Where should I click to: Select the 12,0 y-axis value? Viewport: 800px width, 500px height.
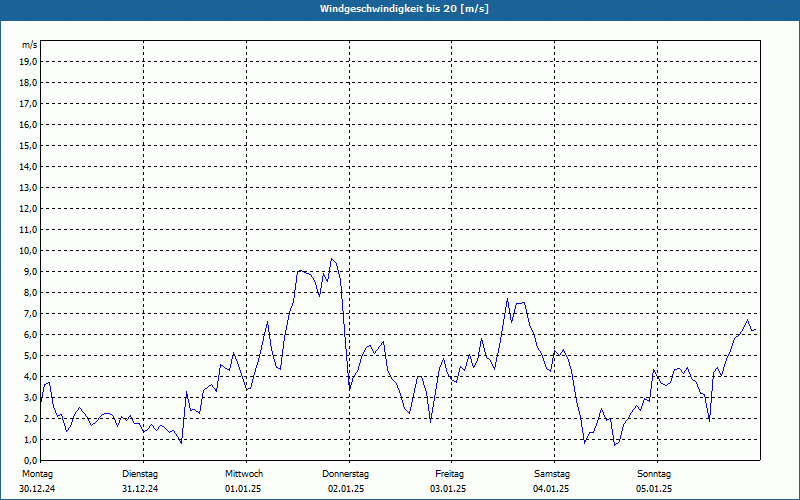pyautogui.click(x=28, y=208)
